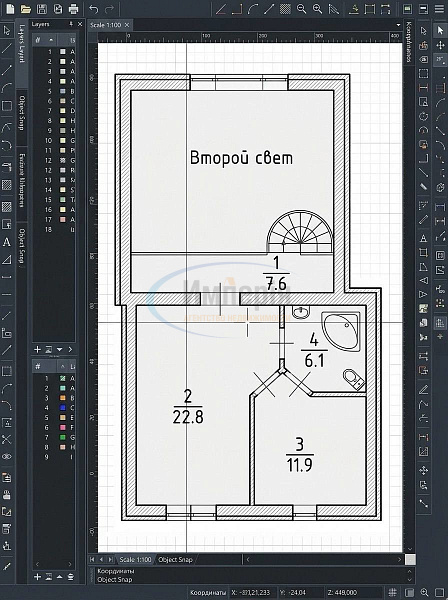448x600 pixels.
Task: Undo the last action
Action: click(x=93, y=9)
